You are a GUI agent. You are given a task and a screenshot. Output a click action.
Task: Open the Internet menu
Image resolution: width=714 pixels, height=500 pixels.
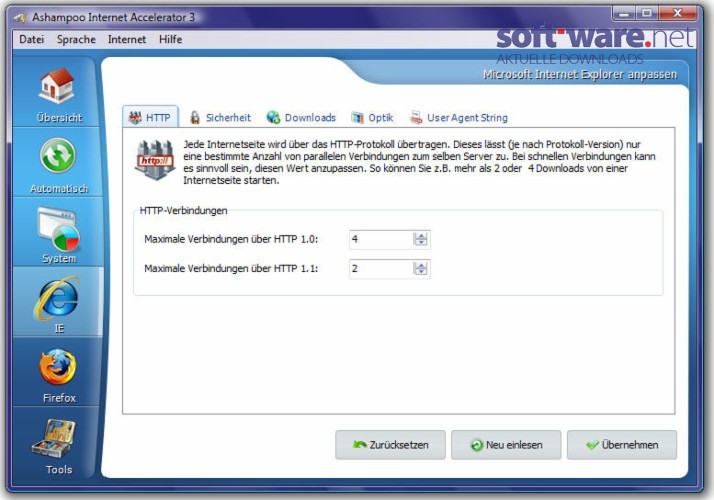tap(127, 40)
